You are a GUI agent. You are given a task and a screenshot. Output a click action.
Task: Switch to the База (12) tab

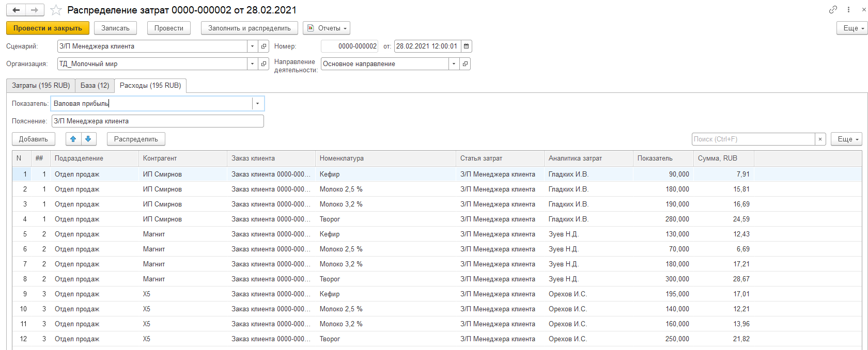[95, 86]
